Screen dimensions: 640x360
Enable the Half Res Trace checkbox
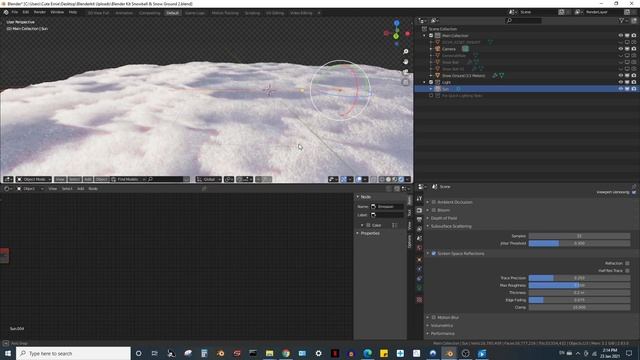click(x=627, y=271)
